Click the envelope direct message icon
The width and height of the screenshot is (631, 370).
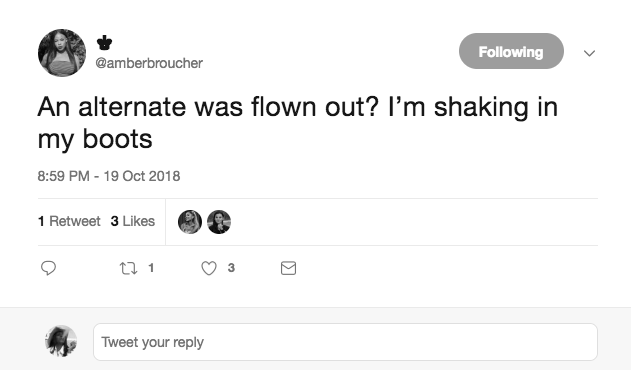[x=288, y=268]
